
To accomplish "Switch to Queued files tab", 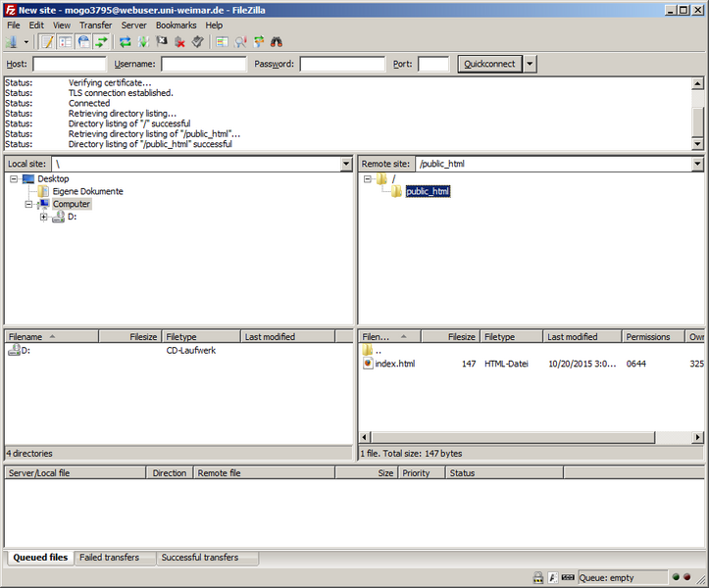I will click(x=40, y=558).
